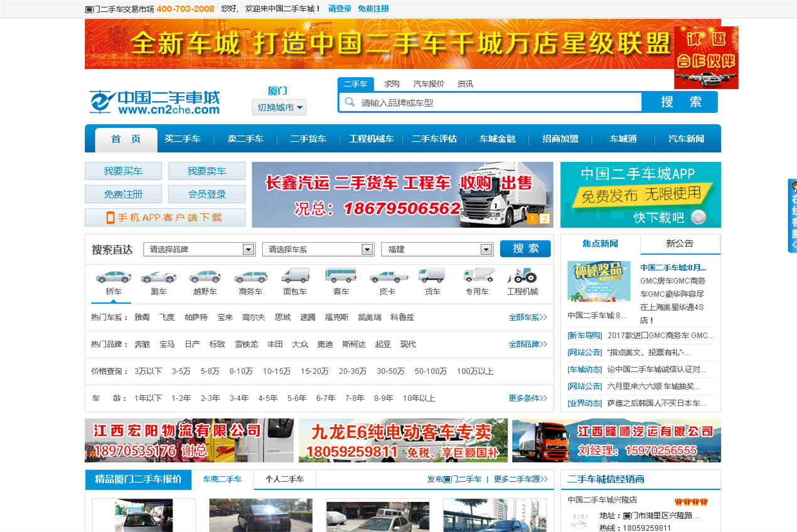The height and width of the screenshot is (532, 797).
Task: Filter by 大众 brand
Action: pos(300,344)
